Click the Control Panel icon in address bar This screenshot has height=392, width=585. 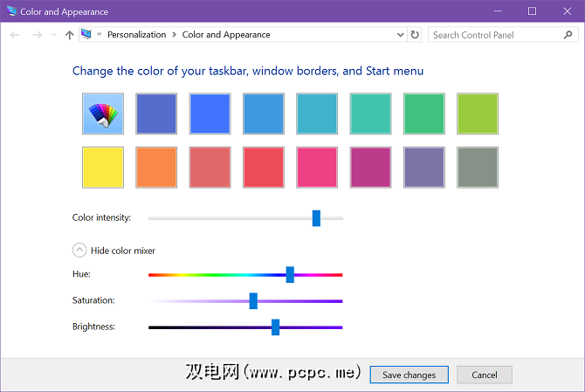[x=86, y=34]
